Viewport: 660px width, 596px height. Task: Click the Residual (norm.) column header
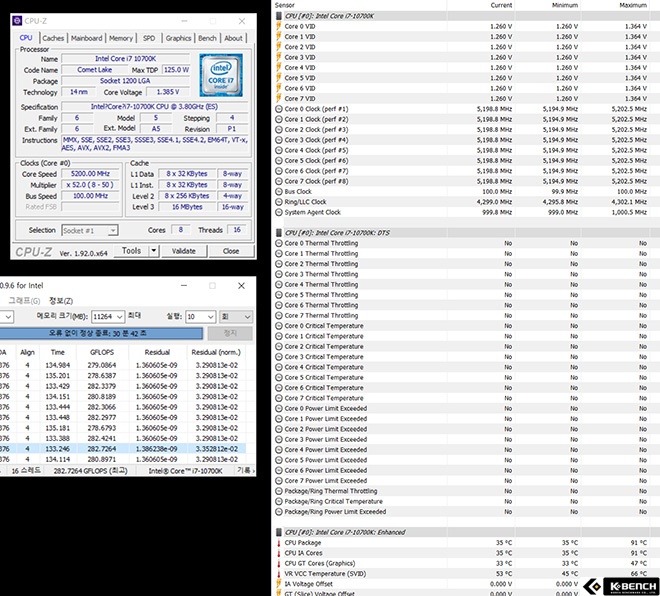tap(216, 352)
